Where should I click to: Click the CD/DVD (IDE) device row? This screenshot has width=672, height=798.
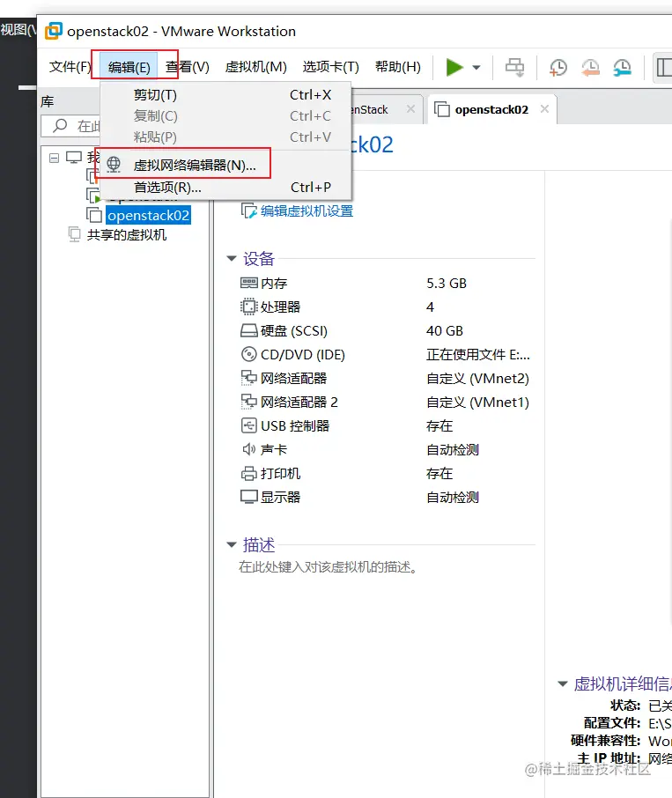point(385,354)
